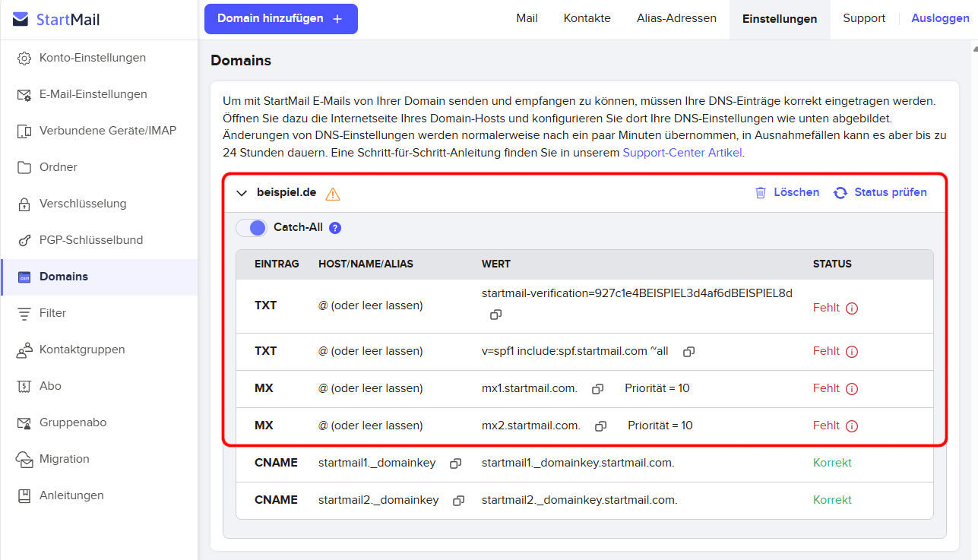Click Status prüfen for beispiel.de
Image resolution: width=978 pixels, height=560 pixels.
(x=891, y=192)
